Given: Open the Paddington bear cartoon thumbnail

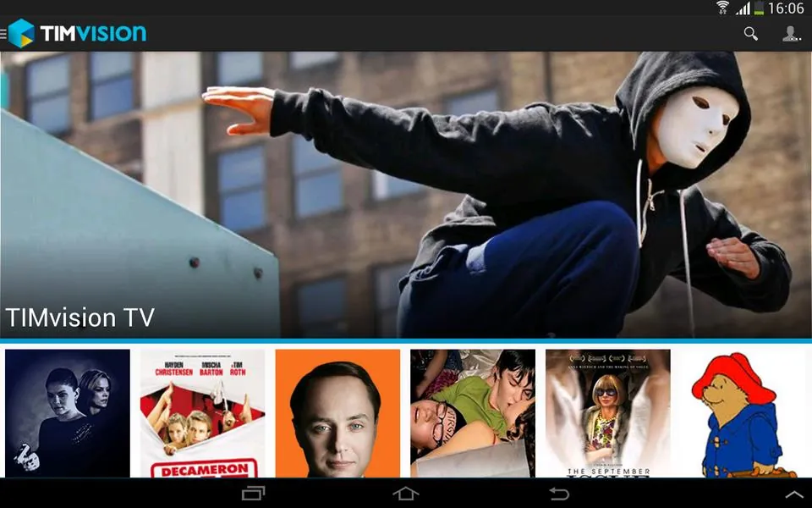Looking at the screenshot, I should (x=743, y=413).
